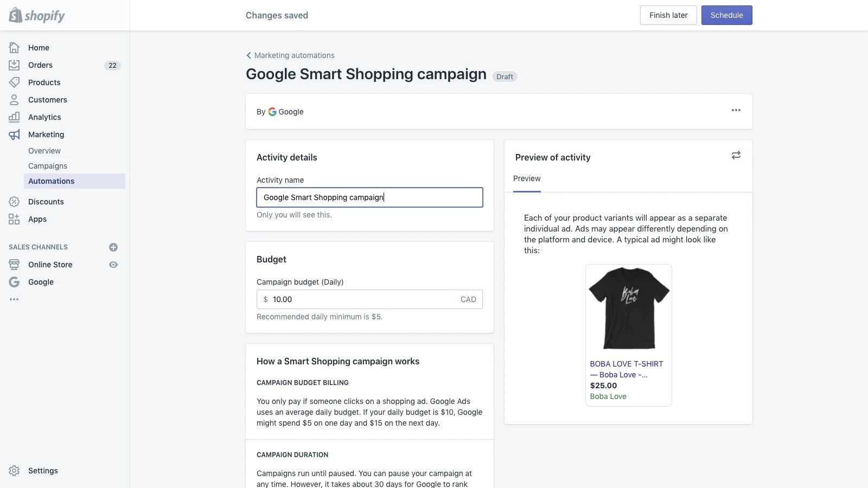This screenshot has height=488, width=868.
Task: Open the Campaigns submenu item
Action: (48, 166)
